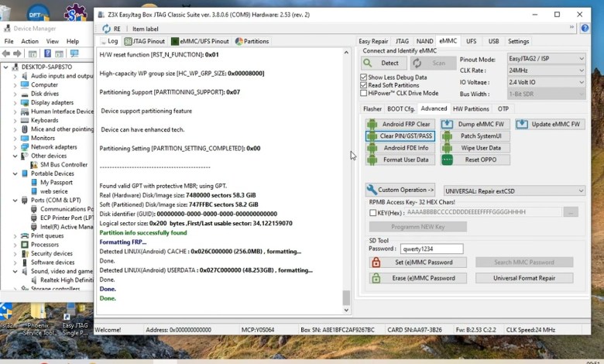Viewport: 604px width, 364px height.
Task: Click log scrollbar down arrow
Action: (346, 310)
